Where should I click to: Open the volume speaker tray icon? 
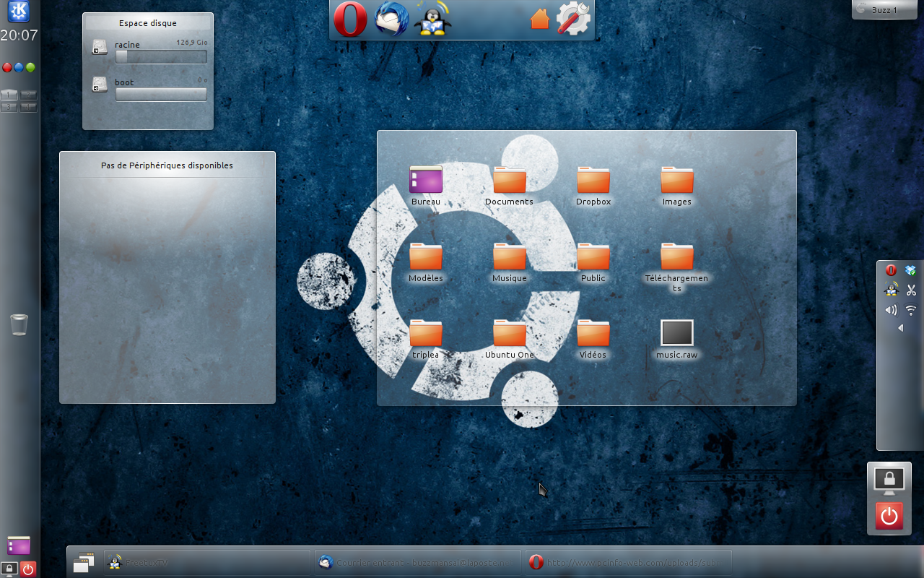tap(891, 310)
